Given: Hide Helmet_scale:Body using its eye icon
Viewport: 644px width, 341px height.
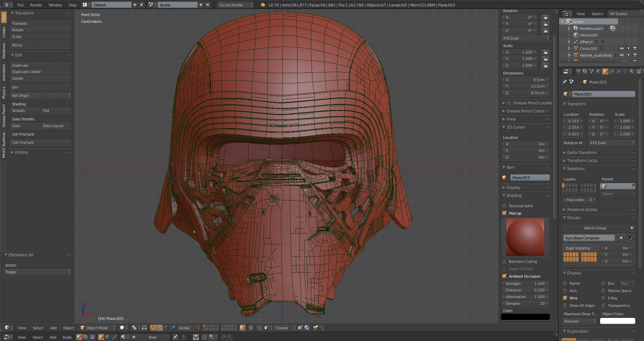Looking at the screenshot, I should [622, 55].
